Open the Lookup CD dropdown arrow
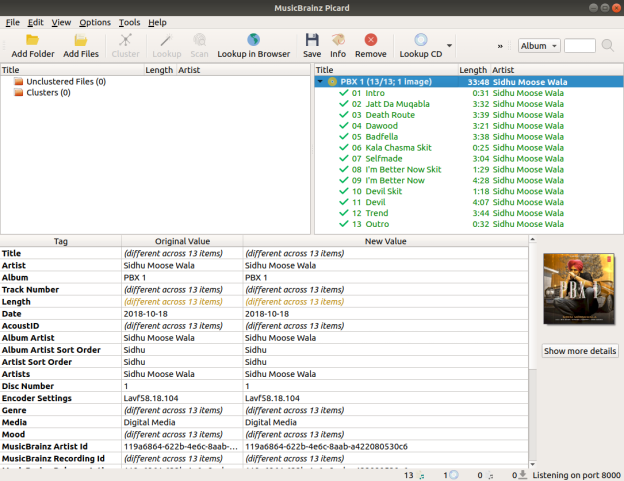Image resolution: width=624 pixels, height=481 pixels. 450,46
